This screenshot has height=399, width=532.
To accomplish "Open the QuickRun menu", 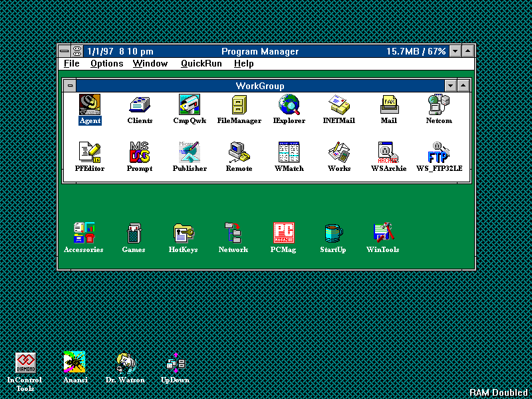I will click(x=201, y=64).
